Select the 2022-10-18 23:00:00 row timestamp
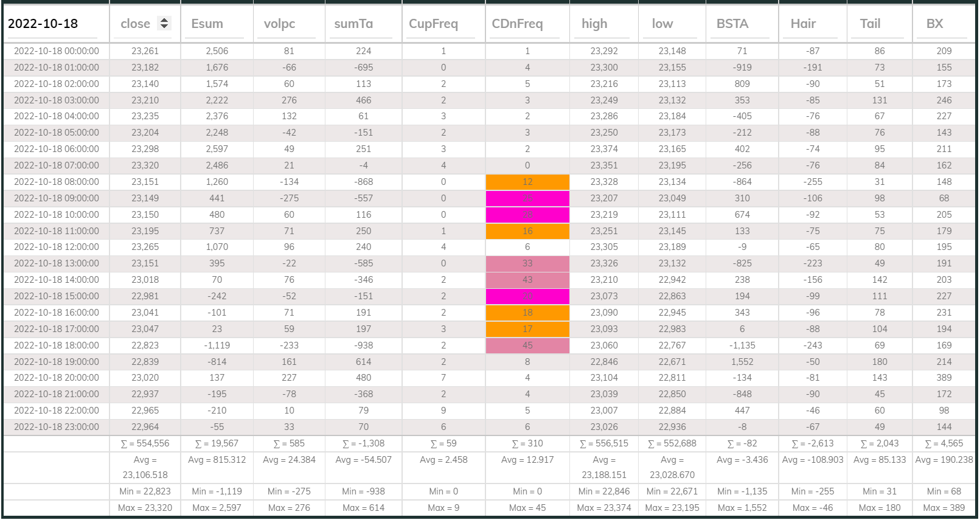980x520 pixels. (x=57, y=427)
